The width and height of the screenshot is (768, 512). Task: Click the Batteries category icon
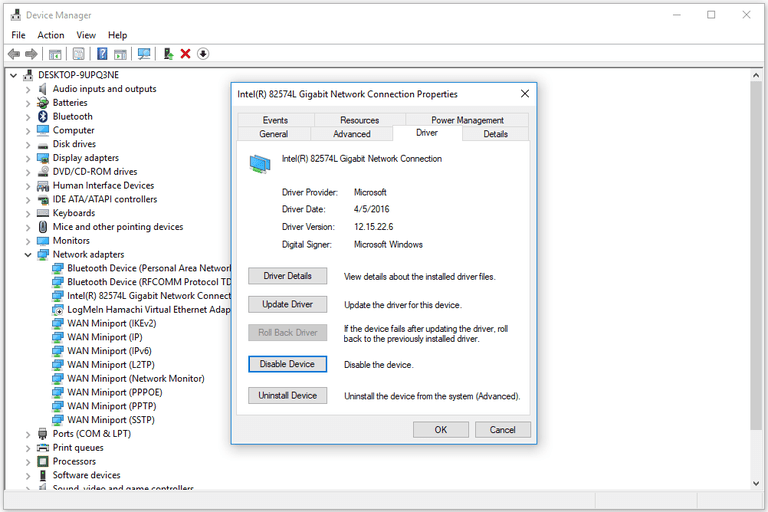43,103
